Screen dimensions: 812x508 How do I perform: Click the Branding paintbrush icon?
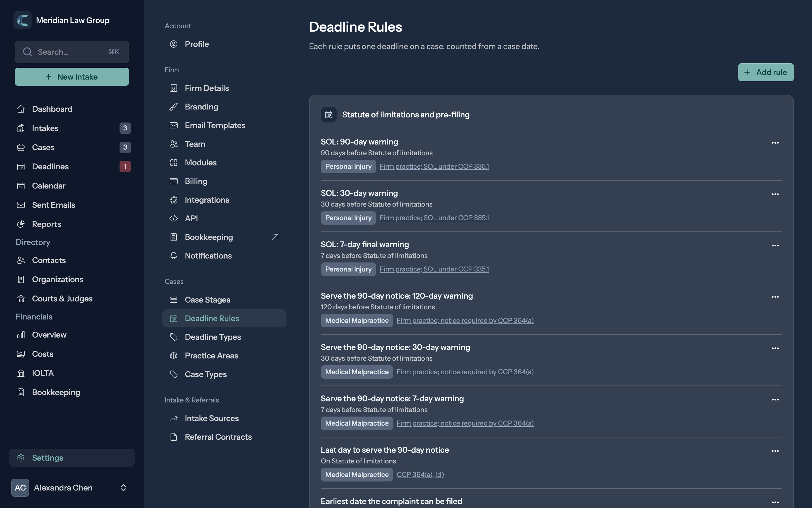pos(173,106)
